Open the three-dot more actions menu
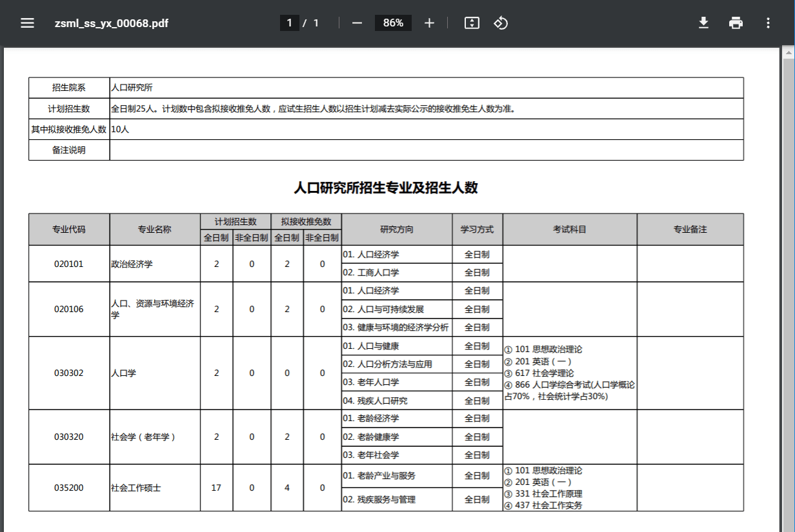 point(768,23)
